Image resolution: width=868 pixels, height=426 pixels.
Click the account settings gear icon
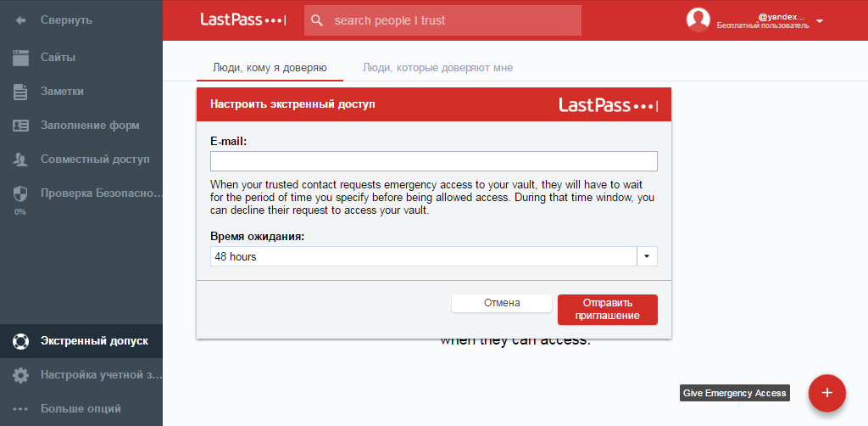(20, 376)
